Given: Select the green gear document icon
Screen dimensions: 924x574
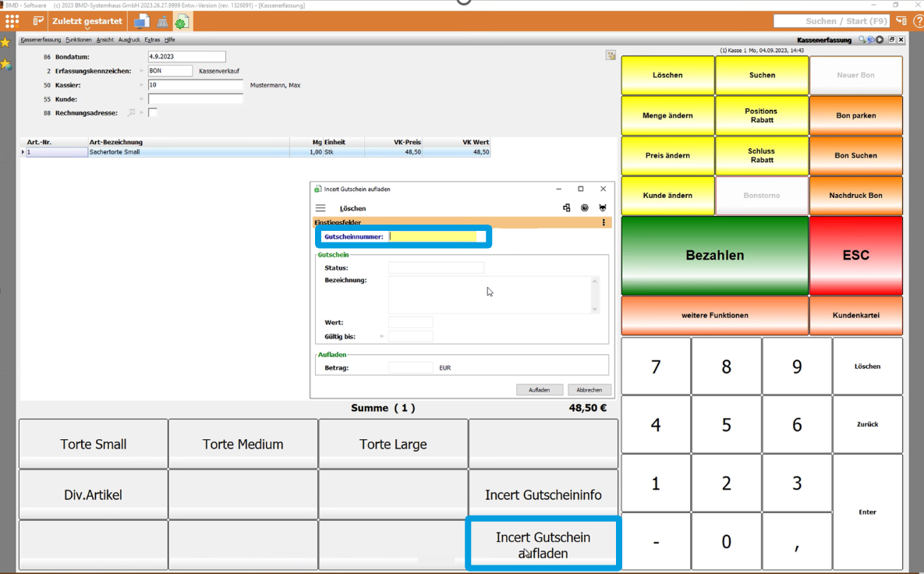Looking at the screenshot, I should pyautogui.click(x=182, y=23).
